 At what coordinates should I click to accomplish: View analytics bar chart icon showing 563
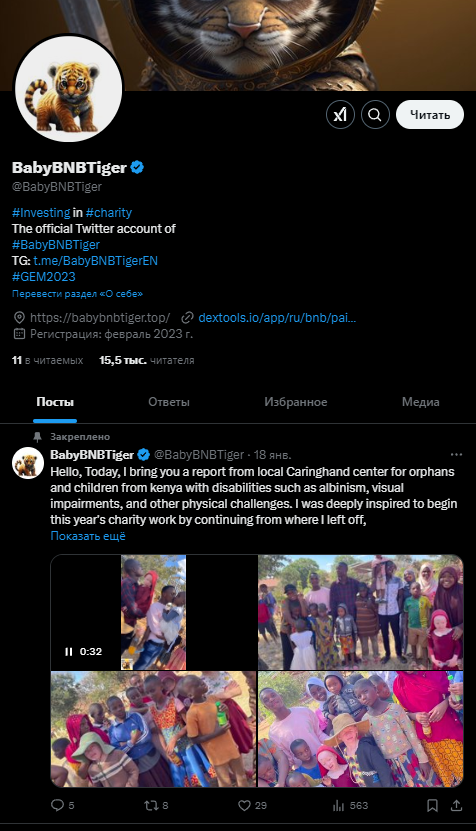point(338,805)
